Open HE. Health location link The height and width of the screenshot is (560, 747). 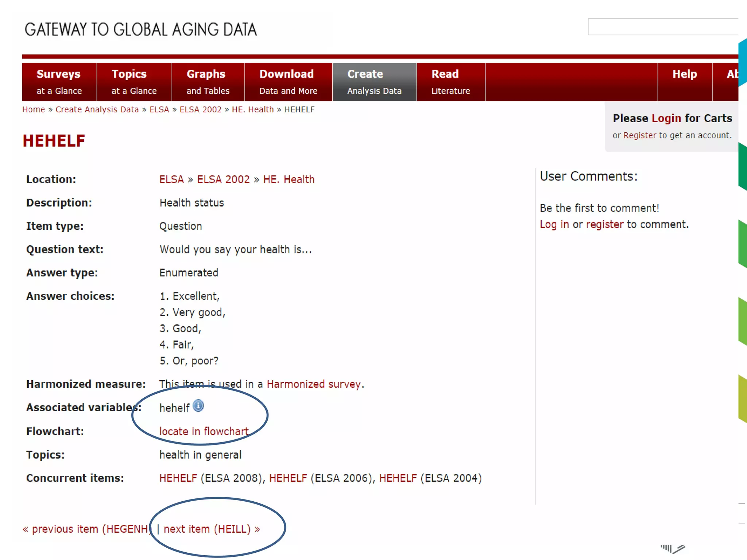289,179
